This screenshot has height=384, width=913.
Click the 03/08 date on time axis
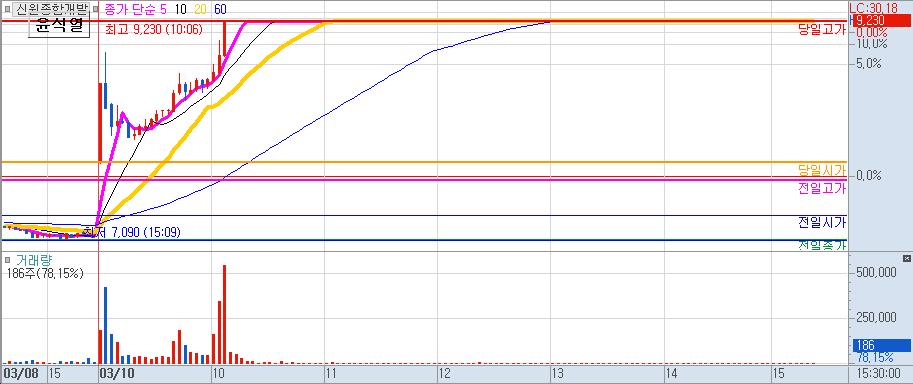click(22, 372)
